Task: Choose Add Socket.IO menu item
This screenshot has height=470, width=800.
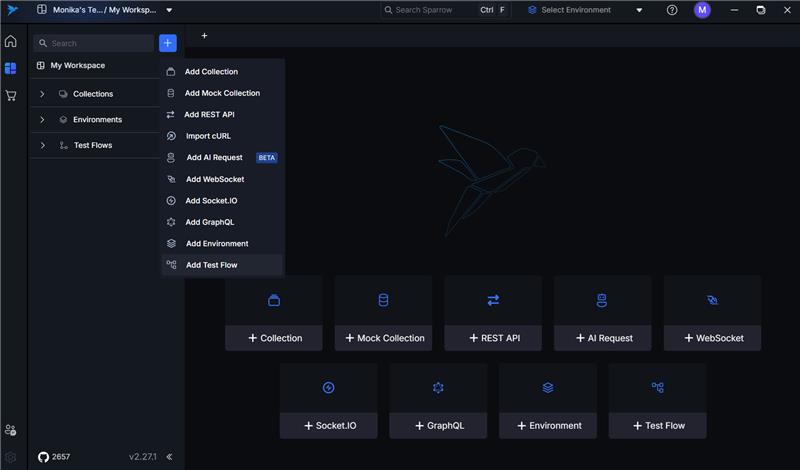Action: (x=222, y=201)
